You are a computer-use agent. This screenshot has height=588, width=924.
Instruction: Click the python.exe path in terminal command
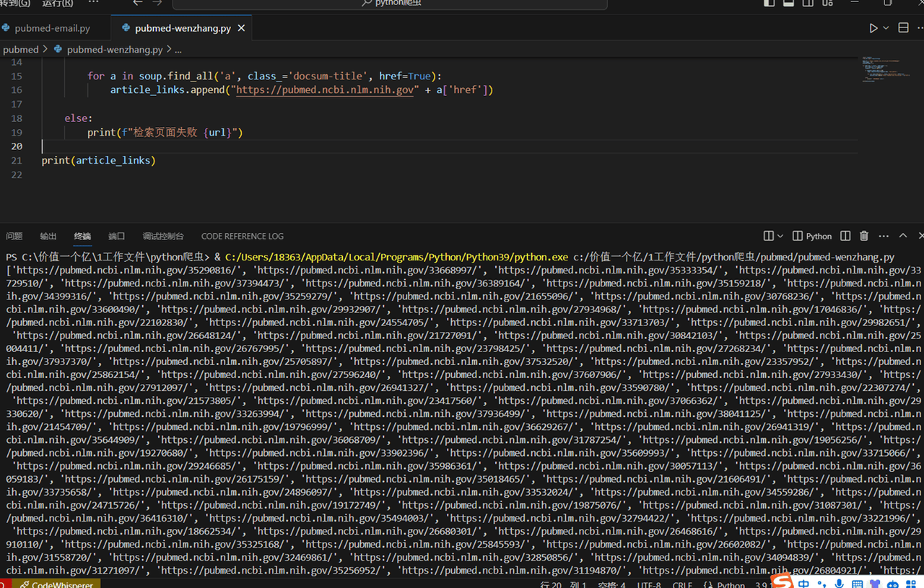[x=396, y=257]
